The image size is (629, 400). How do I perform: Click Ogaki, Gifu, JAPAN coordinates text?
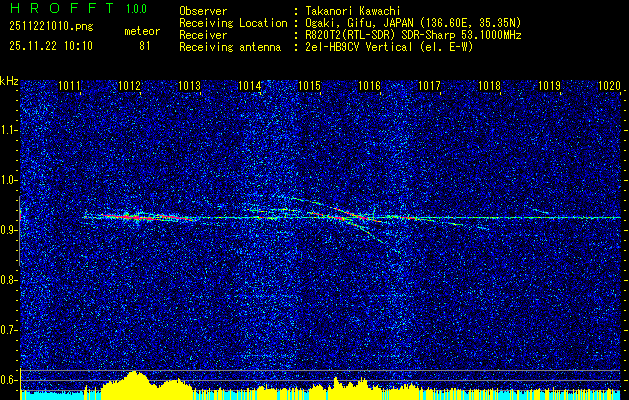(x=413, y=23)
